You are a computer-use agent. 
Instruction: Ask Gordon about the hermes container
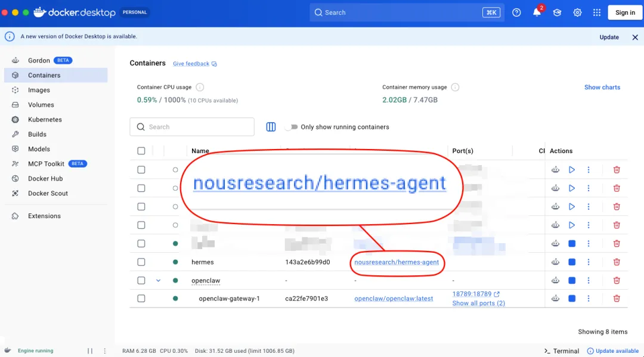click(555, 262)
